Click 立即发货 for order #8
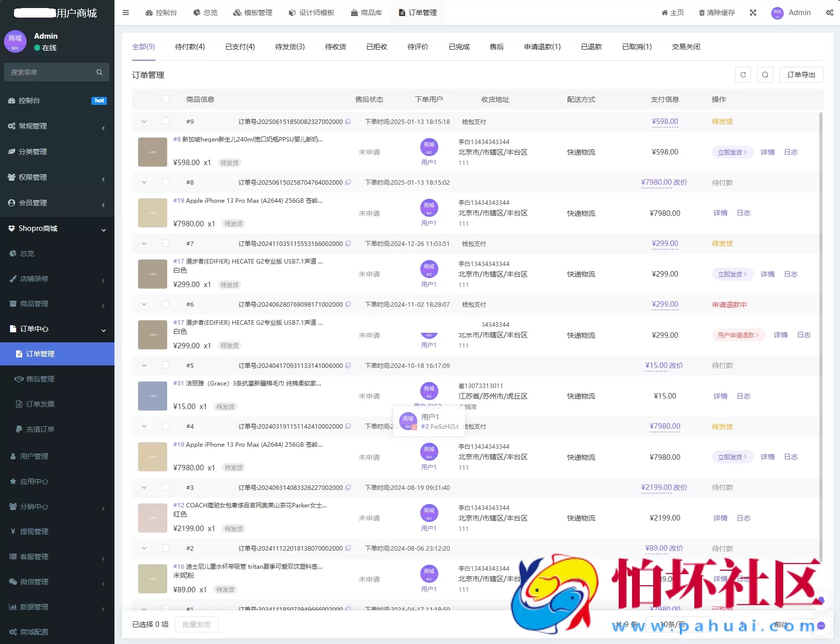This screenshot has height=644, width=840. click(732, 152)
